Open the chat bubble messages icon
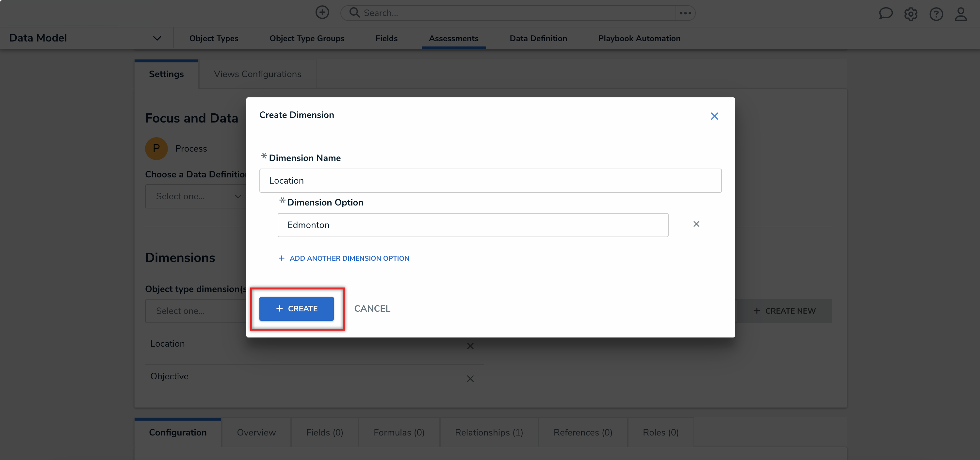980x460 pixels. pos(885,14)
